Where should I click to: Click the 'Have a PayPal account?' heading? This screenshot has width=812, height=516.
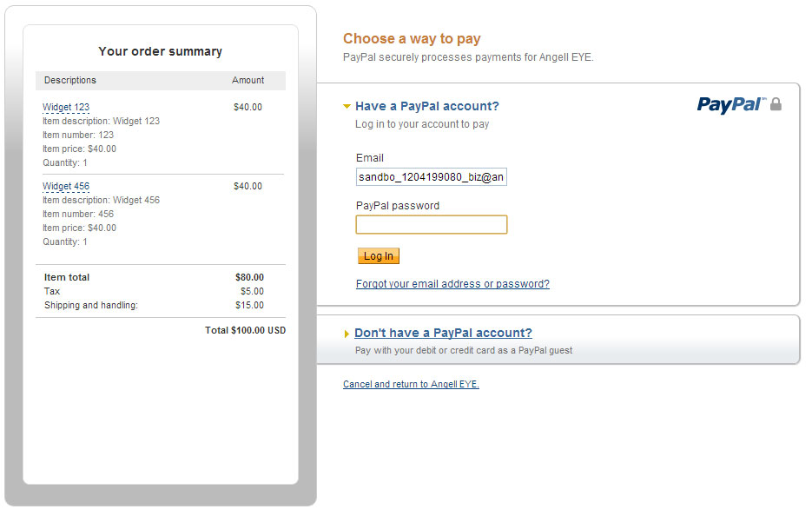[427, 106]
